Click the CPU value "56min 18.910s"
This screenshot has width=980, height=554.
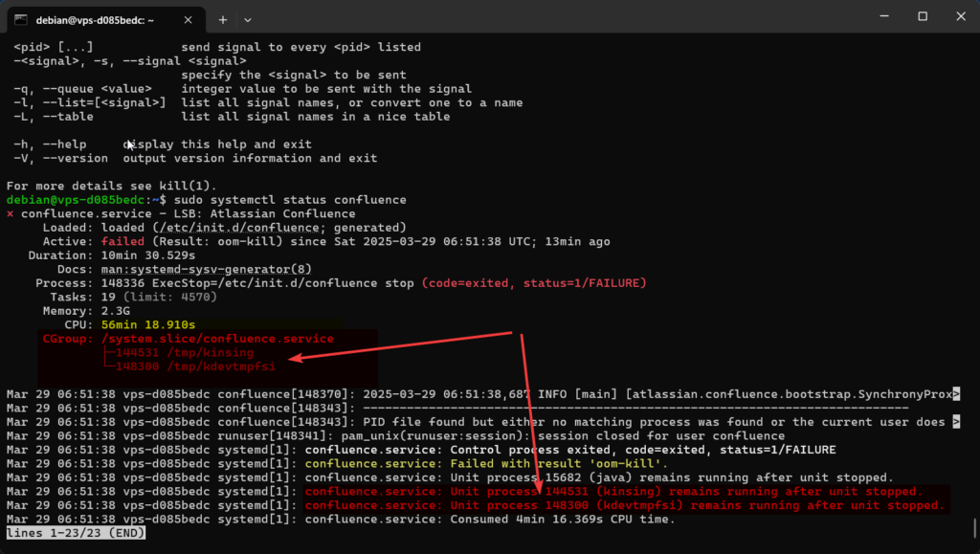[148, 324]
